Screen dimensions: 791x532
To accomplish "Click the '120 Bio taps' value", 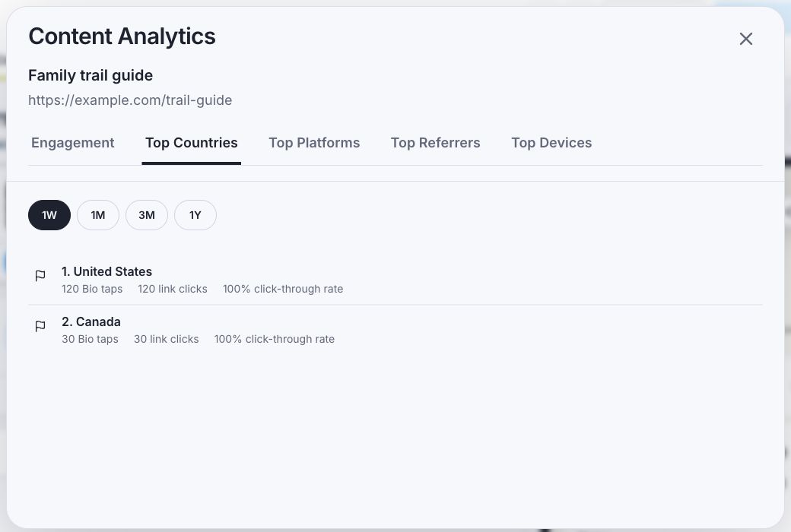I will point(92,289).
